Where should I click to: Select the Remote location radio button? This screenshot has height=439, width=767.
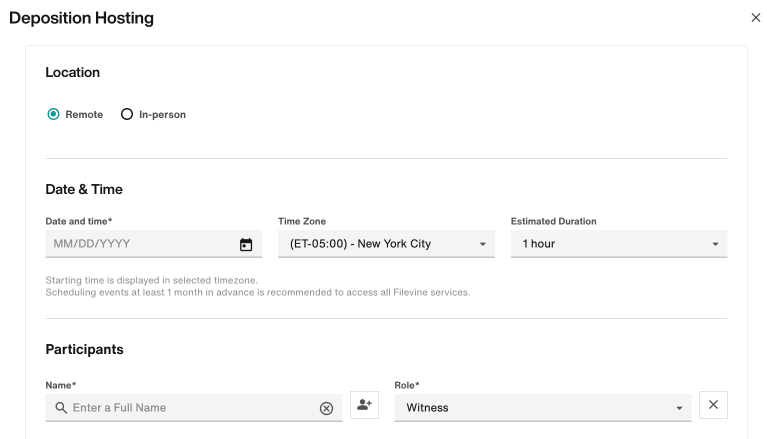[53, 114]
